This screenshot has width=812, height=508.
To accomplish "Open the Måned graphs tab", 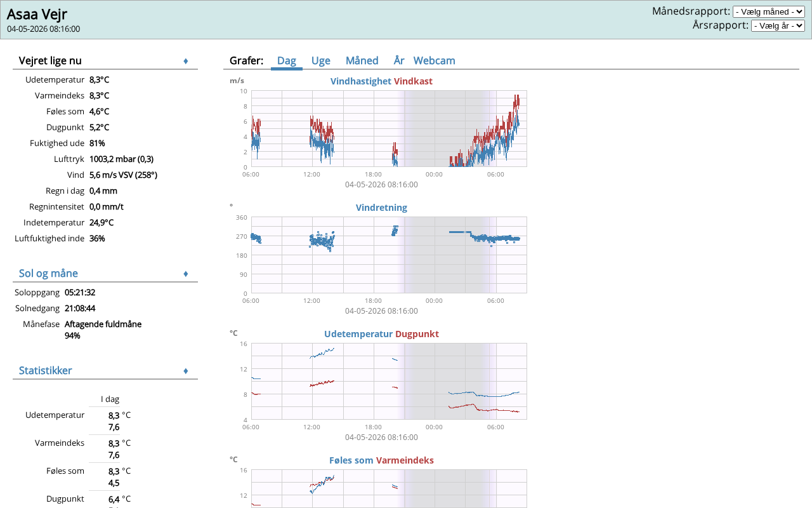I will click(x=362, y=61).
